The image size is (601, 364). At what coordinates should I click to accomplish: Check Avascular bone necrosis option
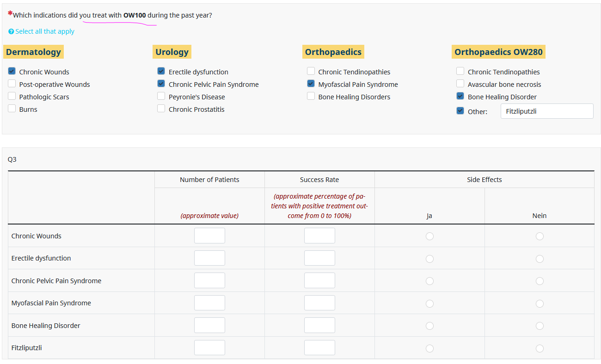click(460, 84)
